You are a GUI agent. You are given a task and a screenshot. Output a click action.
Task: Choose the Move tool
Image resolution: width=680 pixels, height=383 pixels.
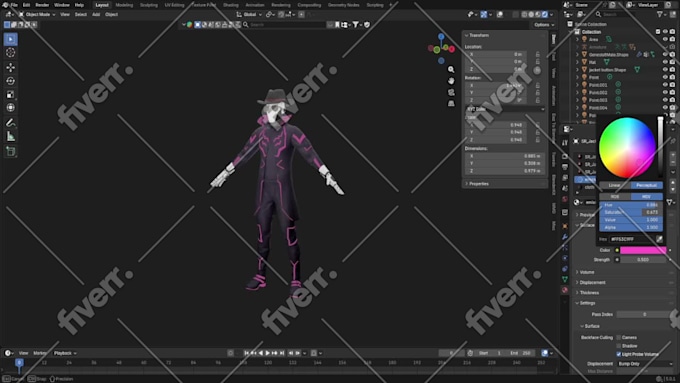[10, 67]
